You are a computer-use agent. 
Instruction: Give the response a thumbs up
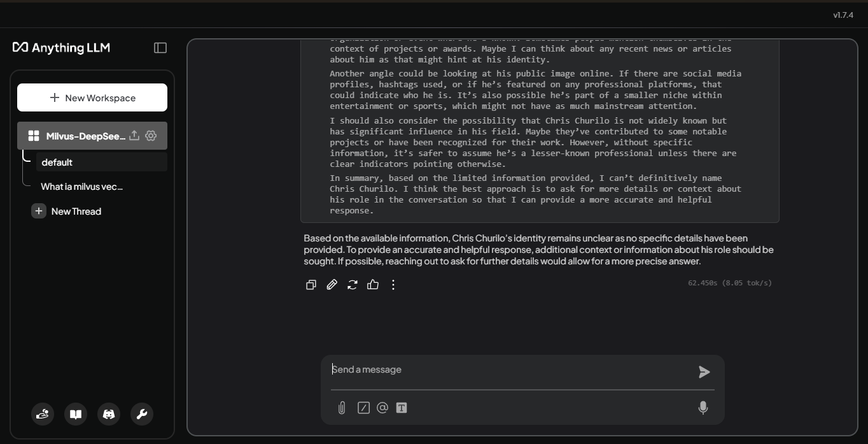pyautogui.click(x=373, y=285)
